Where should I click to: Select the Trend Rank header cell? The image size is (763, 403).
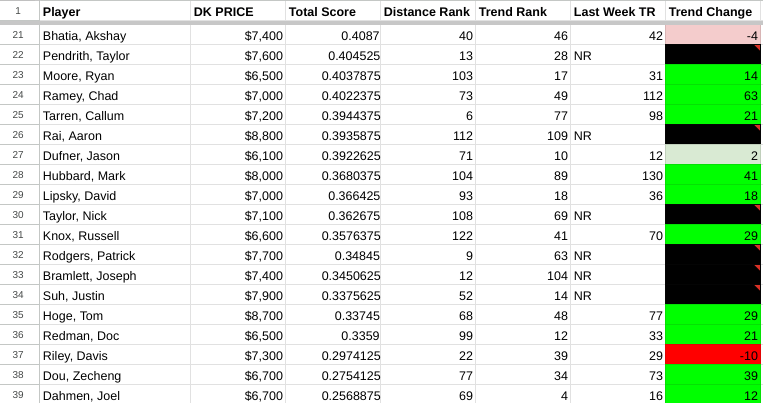(523, 11)
